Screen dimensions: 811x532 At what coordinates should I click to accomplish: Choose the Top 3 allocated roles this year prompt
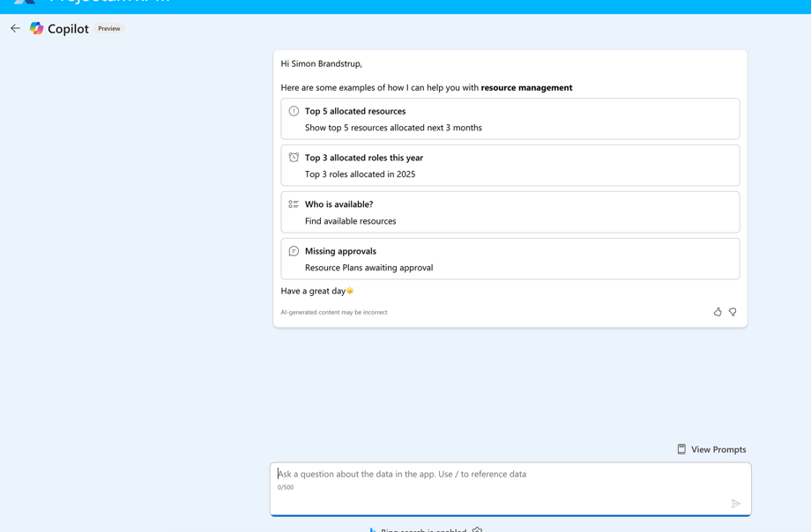click(510, 166)
